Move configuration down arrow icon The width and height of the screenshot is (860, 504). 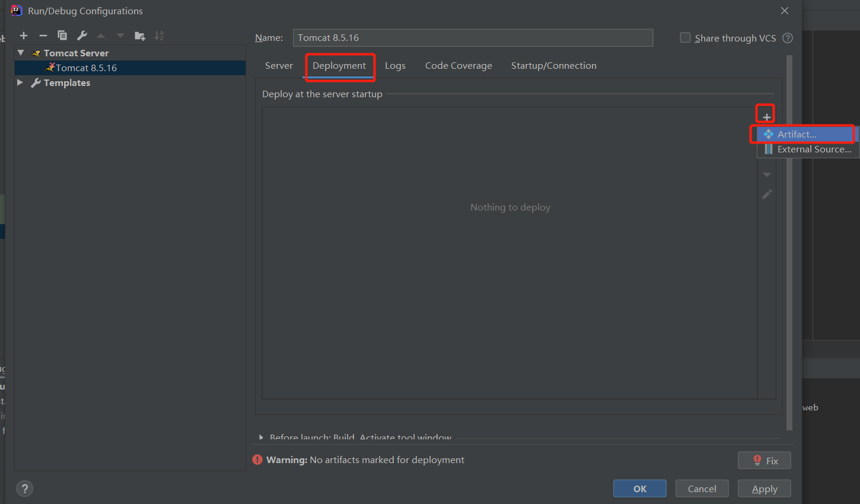click(120, 36)
